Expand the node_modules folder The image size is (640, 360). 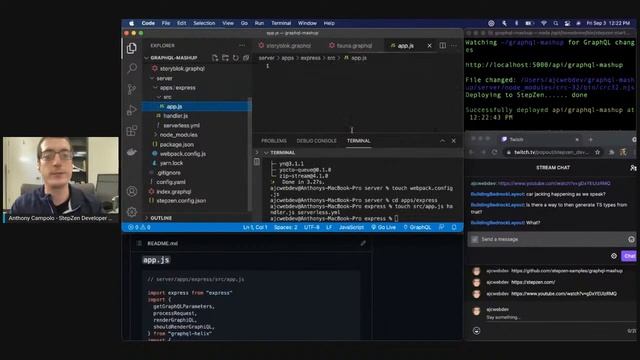point(178,135)
